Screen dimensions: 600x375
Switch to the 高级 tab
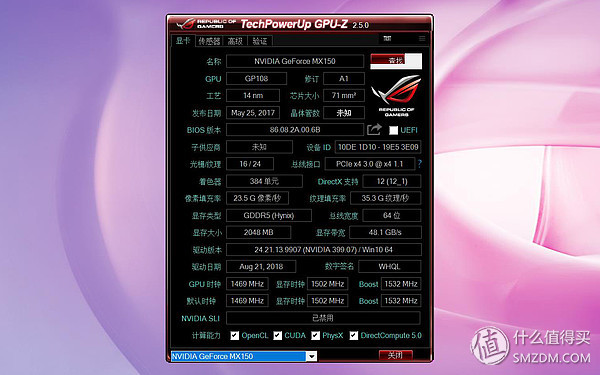[235, 41]
